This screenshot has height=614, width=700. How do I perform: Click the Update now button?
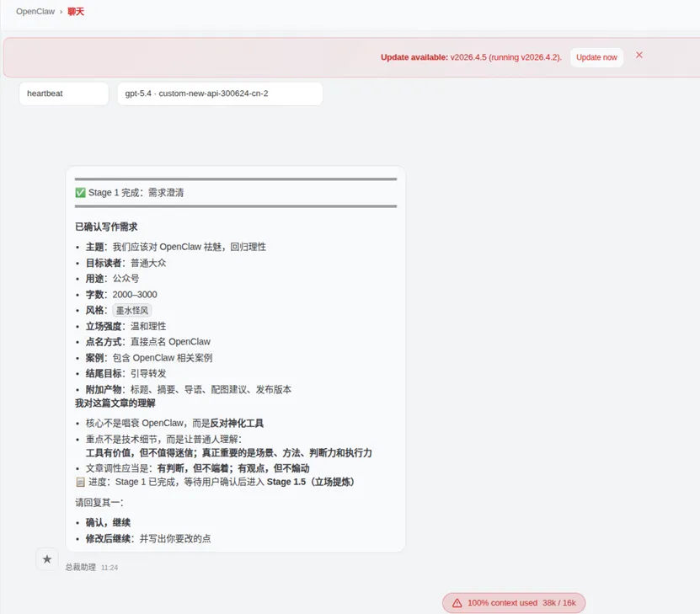click(596, 57)
